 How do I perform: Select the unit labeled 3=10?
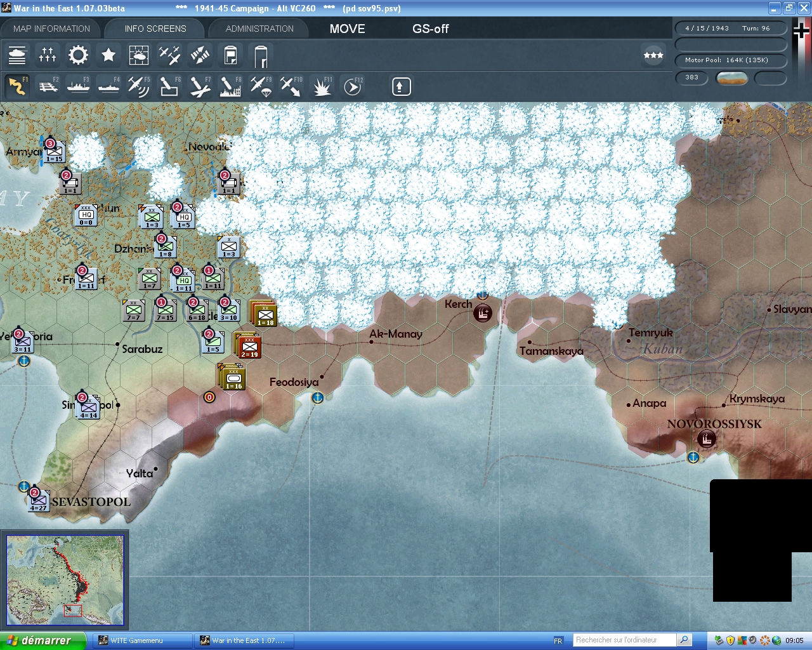[x=228, y=310]
